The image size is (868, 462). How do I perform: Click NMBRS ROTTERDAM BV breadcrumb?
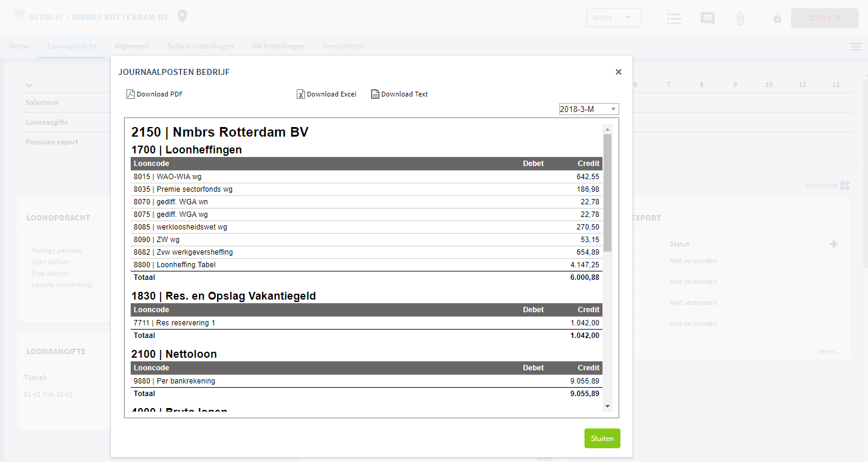120,17
